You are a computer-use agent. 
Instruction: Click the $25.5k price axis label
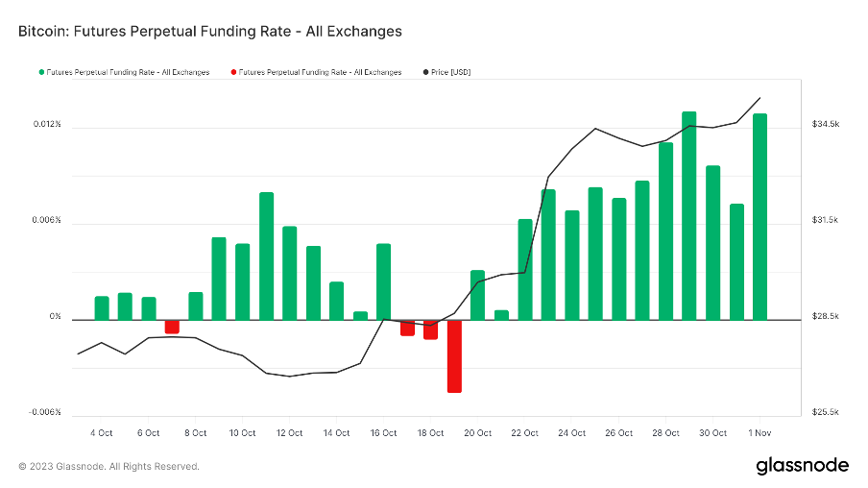pos(826,412)
